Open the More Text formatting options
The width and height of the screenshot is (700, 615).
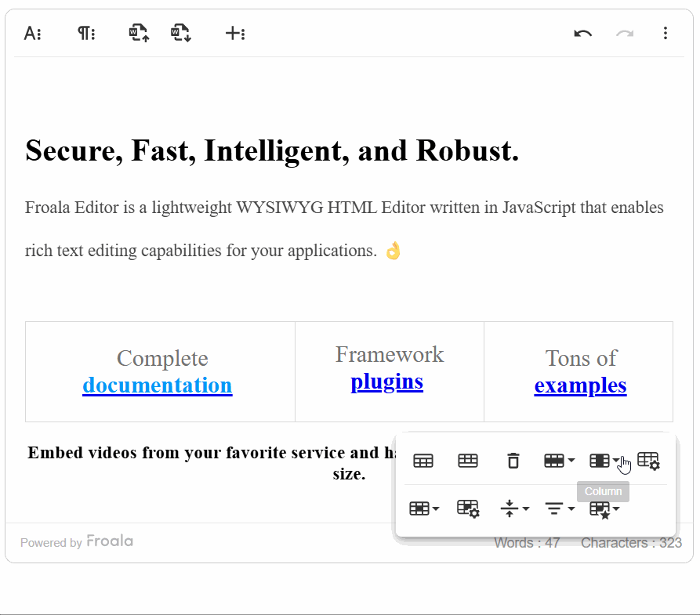pos(33,34)
